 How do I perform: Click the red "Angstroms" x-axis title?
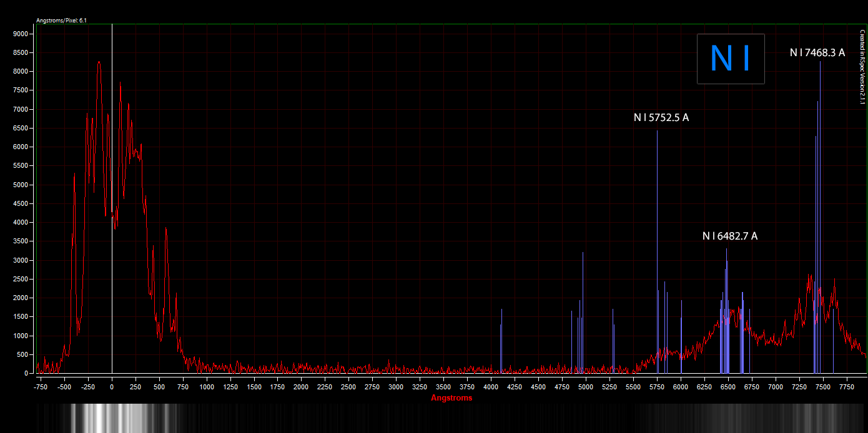coord(451,397)
